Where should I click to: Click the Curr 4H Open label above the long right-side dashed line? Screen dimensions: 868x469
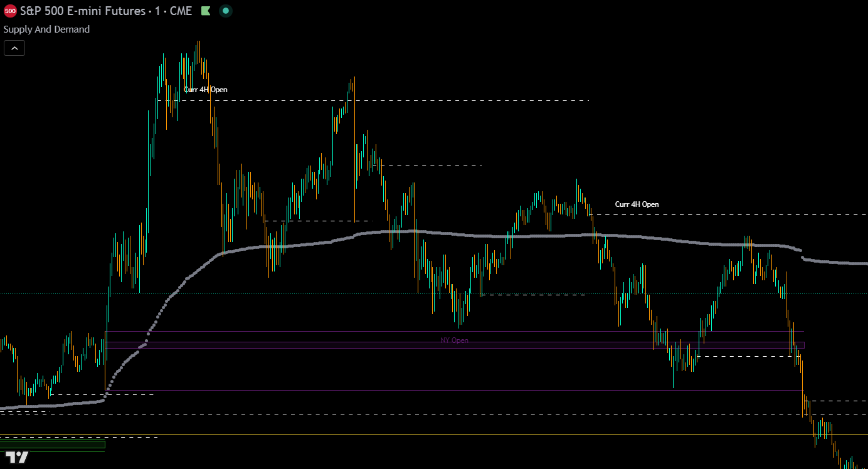click(637, 204)
